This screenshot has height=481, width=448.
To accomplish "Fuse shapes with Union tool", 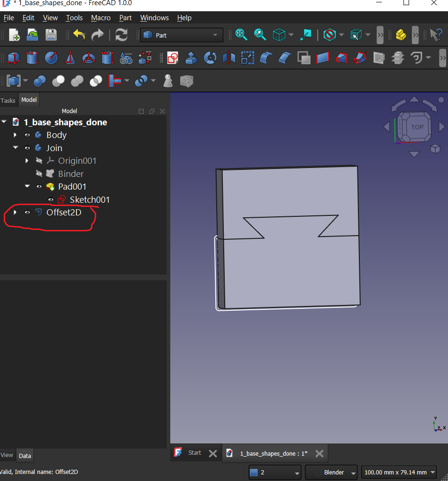I will point(77,81).
